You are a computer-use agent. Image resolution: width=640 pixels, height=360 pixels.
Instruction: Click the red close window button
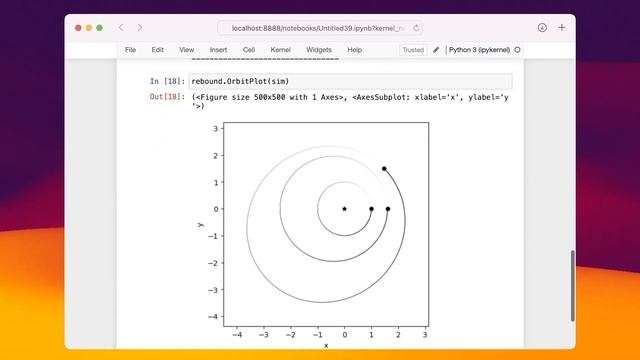coord(78,28)
